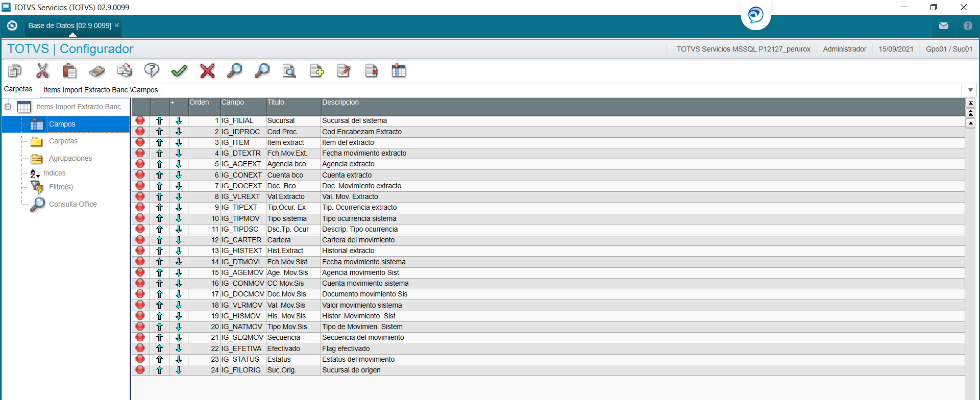The height and width of the screenshot is (400, 980).
Task: Click the first magnifying glass search icon
Action: click(234, 70)
